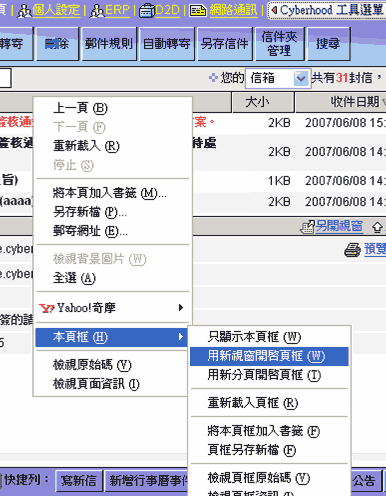Expand the Yahoo!奇摩 submenu
386x496 pixels.
(113, 308)
